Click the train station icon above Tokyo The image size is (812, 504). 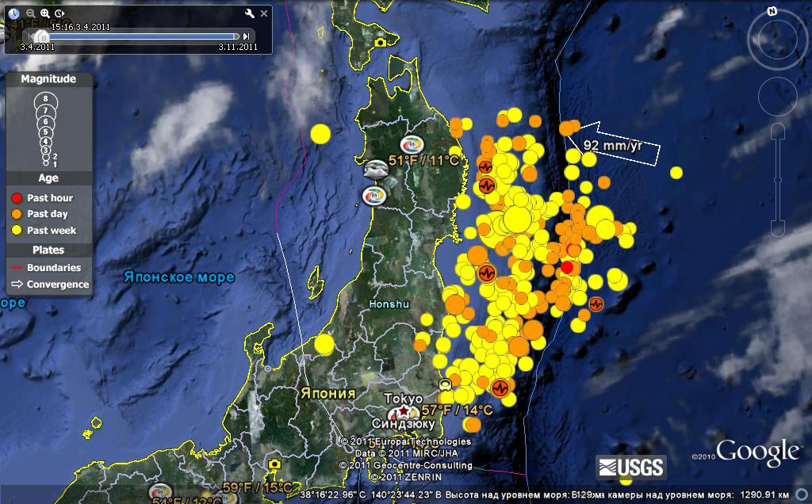point(444,385)
